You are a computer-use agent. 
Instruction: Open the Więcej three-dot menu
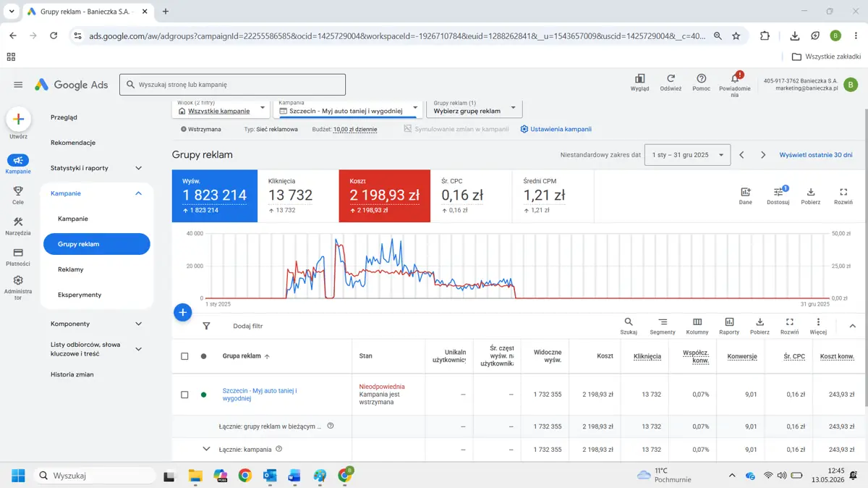point(818,322)
